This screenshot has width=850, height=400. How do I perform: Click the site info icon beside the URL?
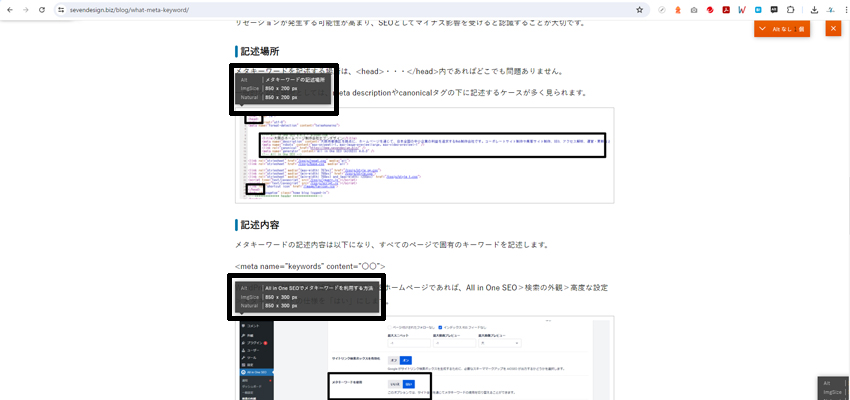[x=61, y=9]
